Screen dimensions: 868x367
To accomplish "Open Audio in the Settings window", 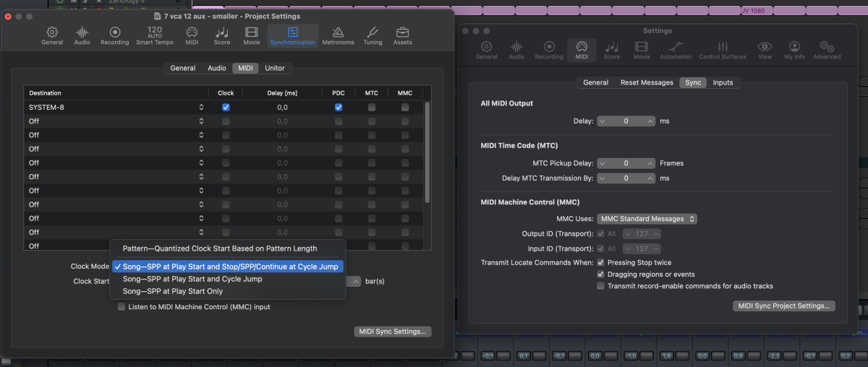I will click(x=516, y=50).
